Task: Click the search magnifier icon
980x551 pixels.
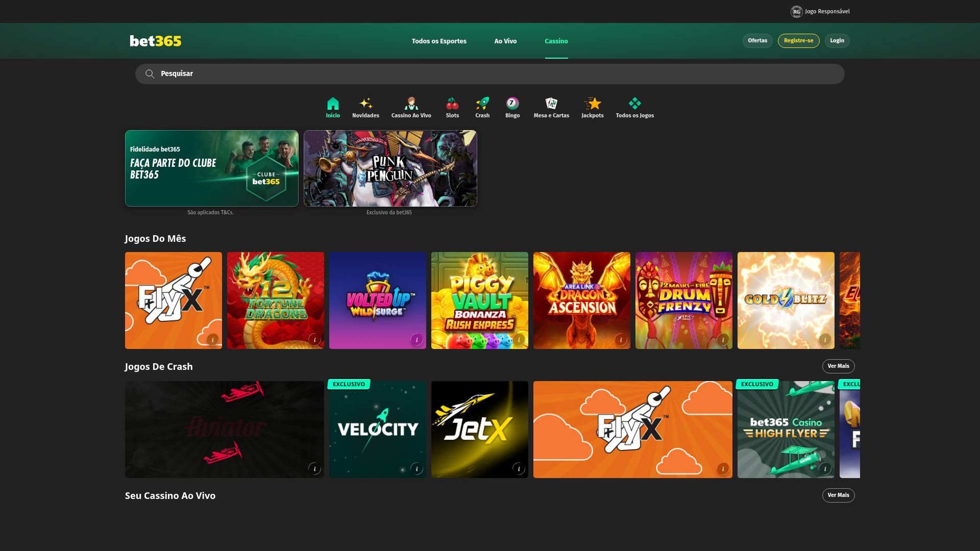Action: (x=150, y=74)
